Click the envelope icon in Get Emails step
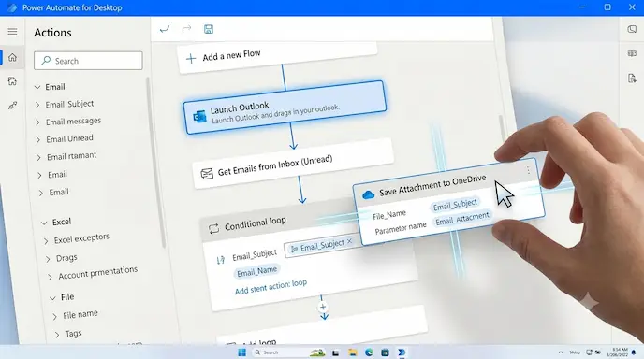Screen dimensions: 644x359 click(207, 174)
